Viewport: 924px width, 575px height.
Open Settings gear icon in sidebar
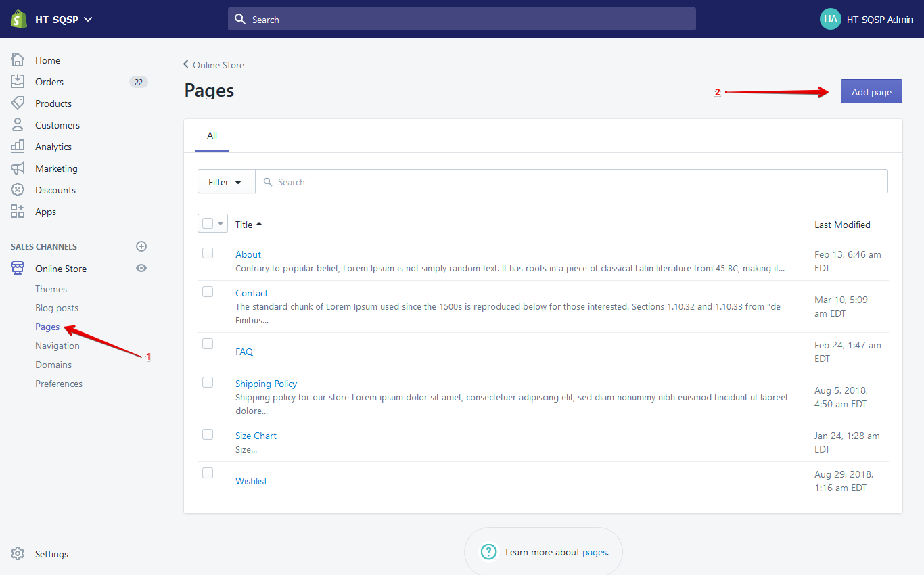(18, 554)
